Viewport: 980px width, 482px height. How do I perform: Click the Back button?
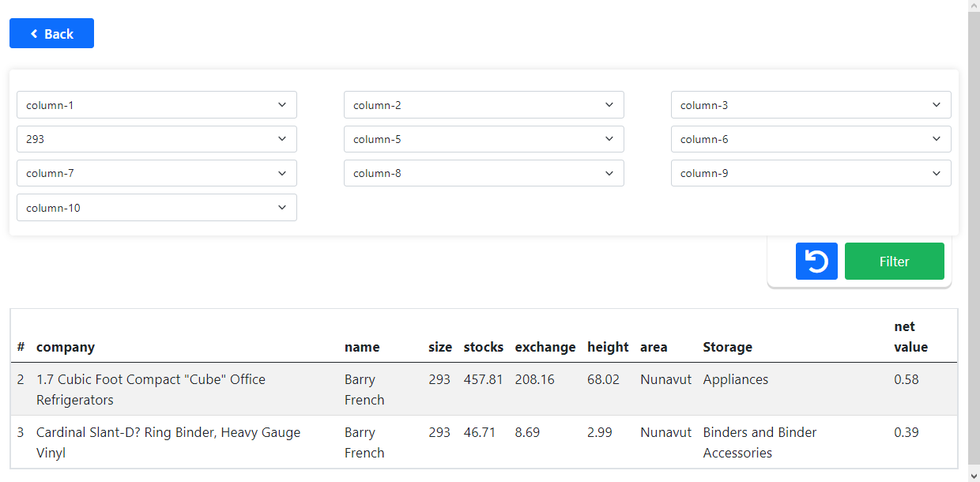(51, 33)
